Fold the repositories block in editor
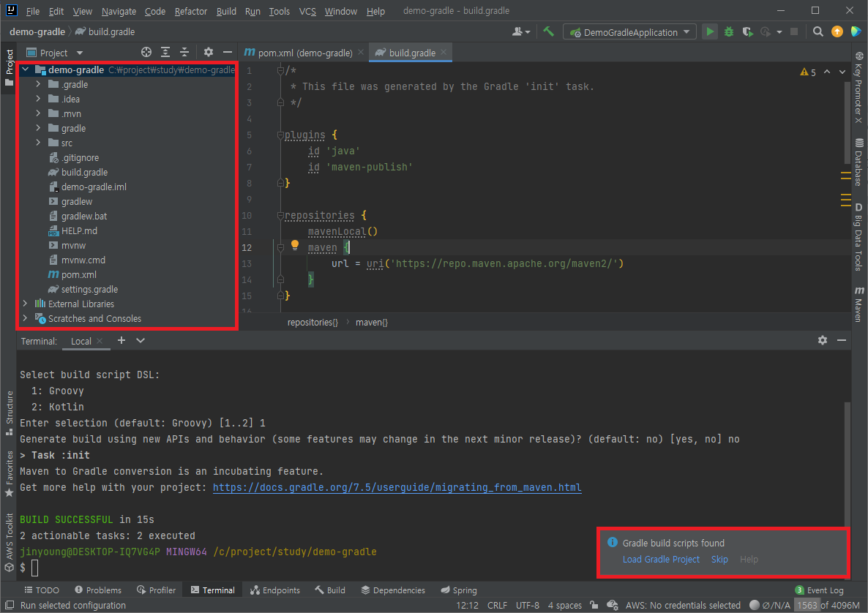This screenshot has height=613, width=868. [280, 215]
